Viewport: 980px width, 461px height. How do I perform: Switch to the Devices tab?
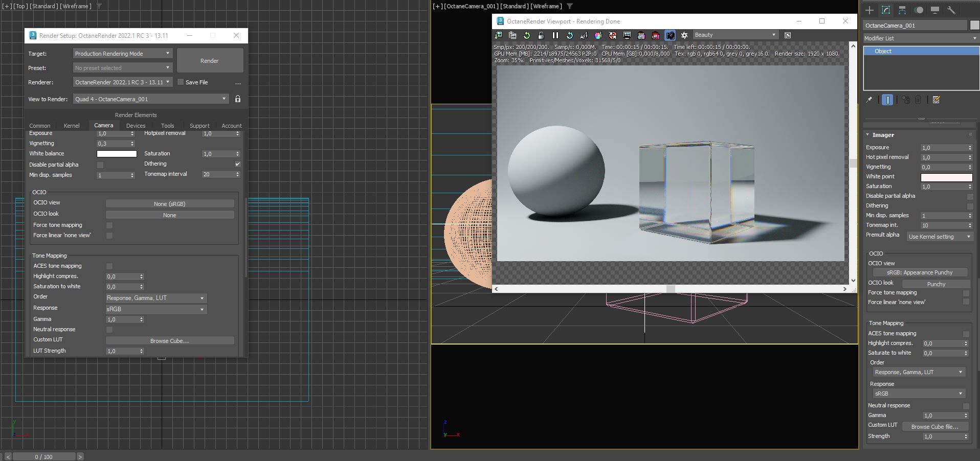[136, 126]
